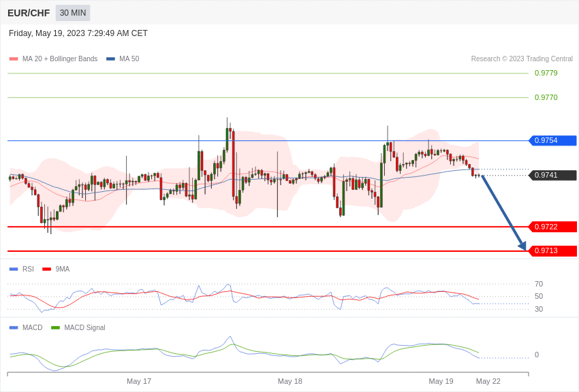Click the MA 20 + Bollinger Bands red swatch

point(14,59)
